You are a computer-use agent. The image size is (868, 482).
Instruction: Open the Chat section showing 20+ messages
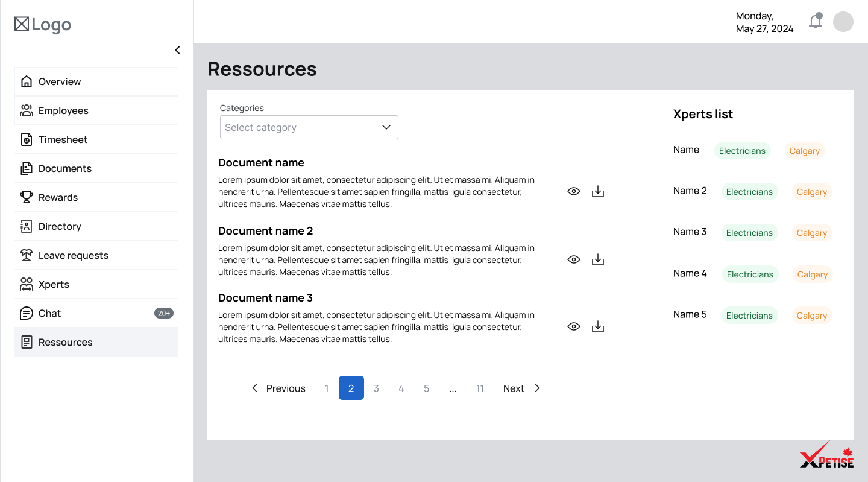click(x=49, y=312)
